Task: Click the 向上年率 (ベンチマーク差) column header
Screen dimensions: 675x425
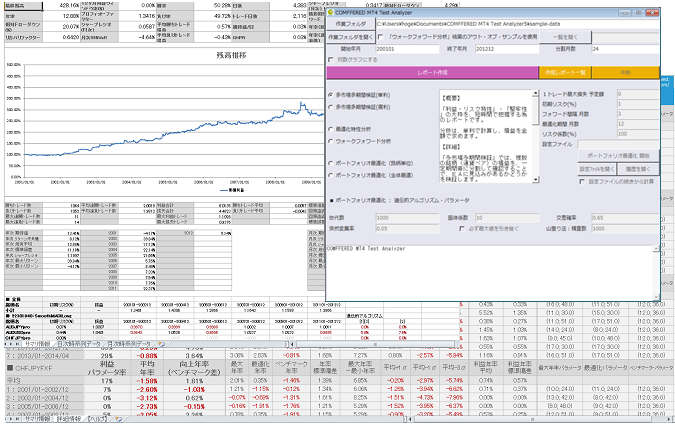Action: 194,368
